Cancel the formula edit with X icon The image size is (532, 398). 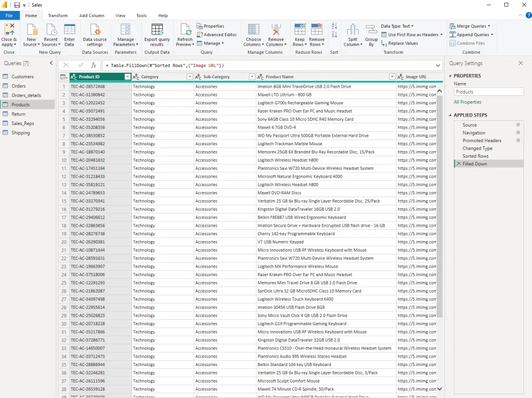66,65
